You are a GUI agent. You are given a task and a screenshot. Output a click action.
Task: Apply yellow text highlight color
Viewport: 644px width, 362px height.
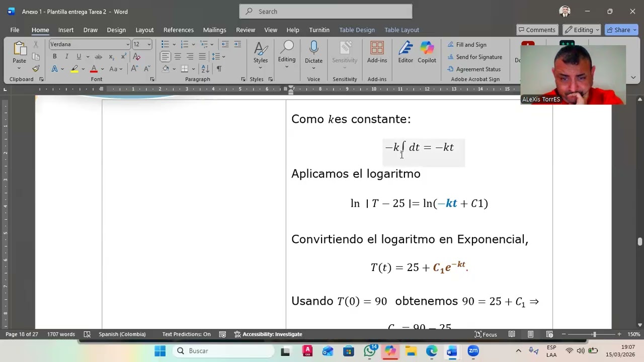click(74, 69)
